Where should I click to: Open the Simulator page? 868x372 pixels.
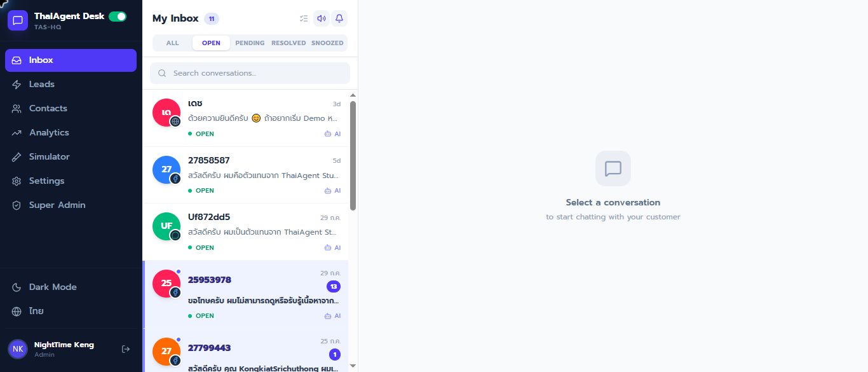point(71,157)
